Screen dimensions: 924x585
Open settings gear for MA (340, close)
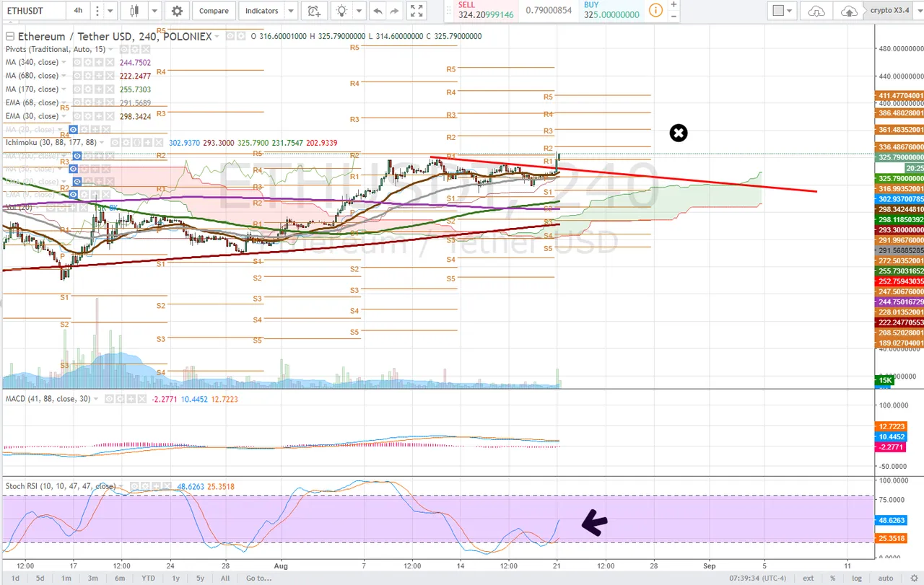pos(88,62)
